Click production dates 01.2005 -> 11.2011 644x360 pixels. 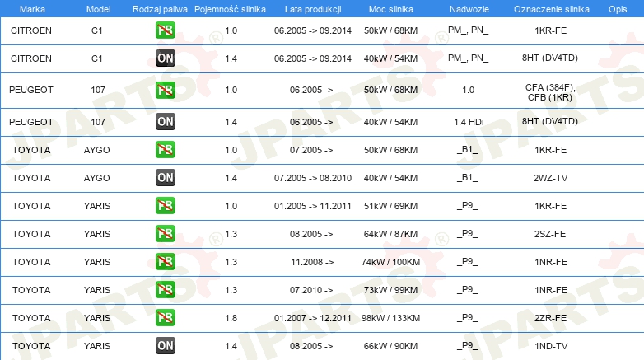point(313,206)
